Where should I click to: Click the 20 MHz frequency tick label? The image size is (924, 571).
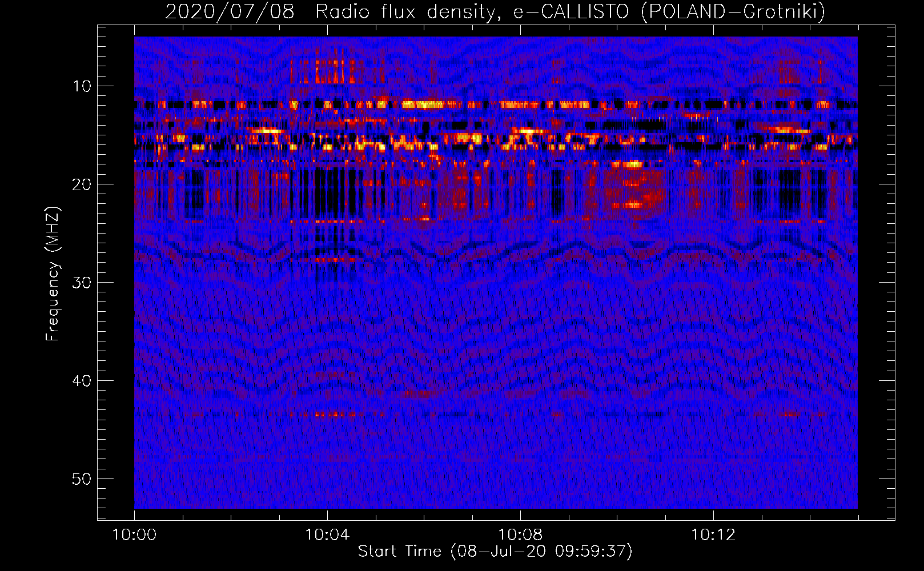point(82,184)
